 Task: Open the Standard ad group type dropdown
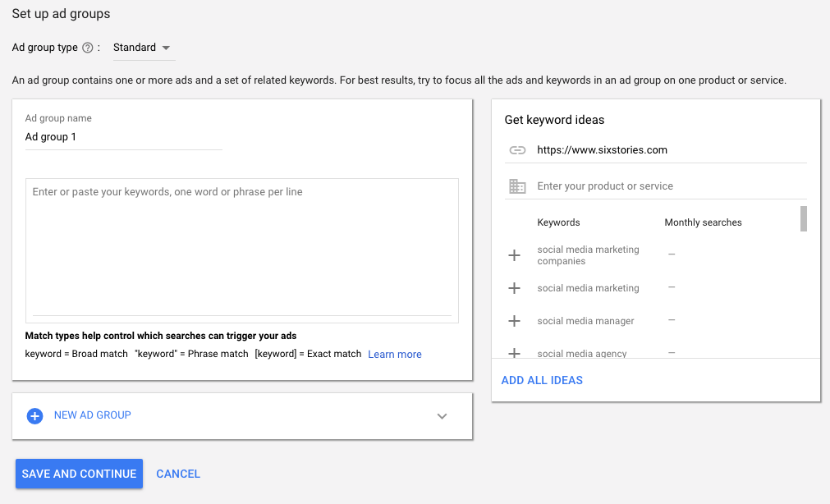(143, 47)
